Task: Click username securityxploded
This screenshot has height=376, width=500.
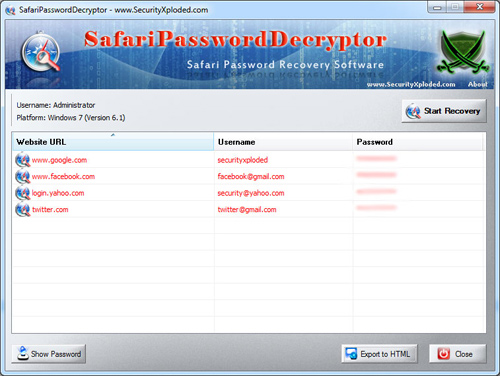Action: click(243, 160)
